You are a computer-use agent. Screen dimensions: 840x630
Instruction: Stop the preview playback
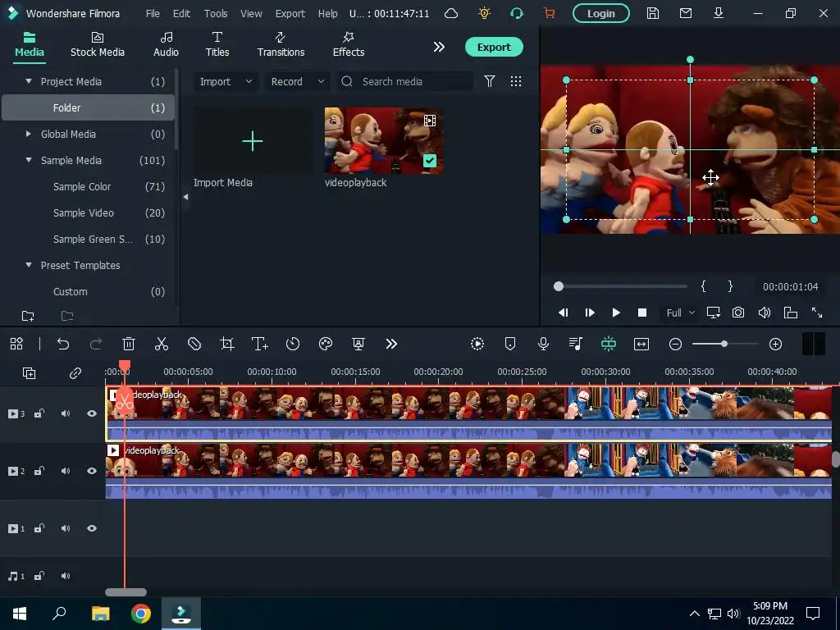tap(642, 313)
